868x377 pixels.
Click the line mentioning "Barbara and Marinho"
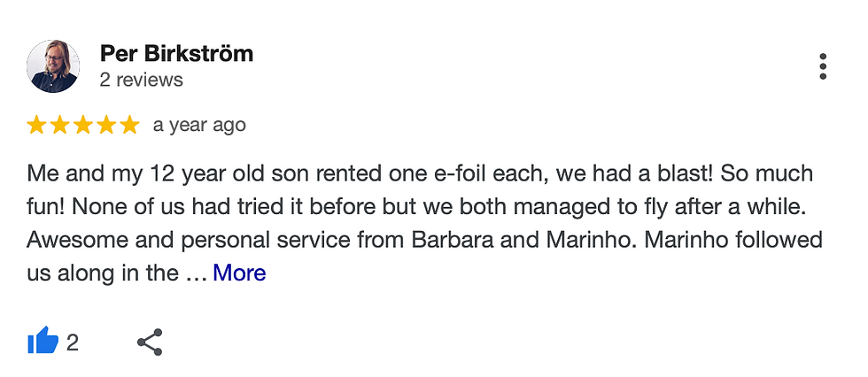coord(424,240)
